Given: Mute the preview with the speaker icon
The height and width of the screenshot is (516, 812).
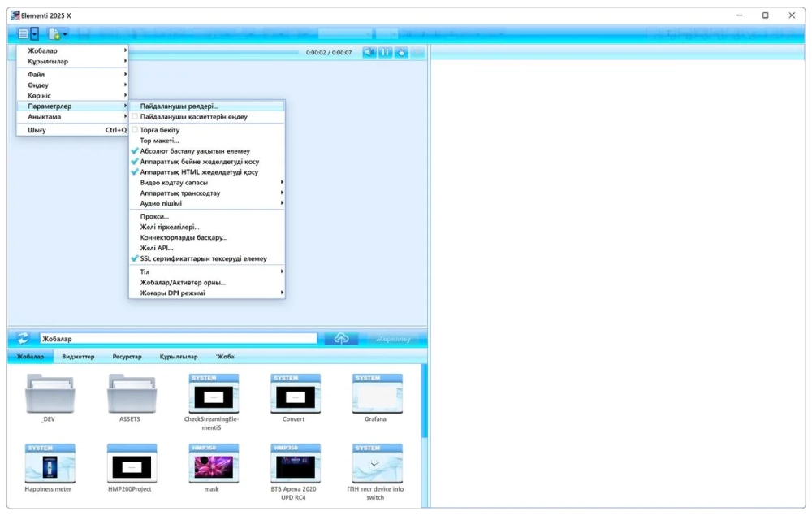Looking at the screenshot, I should click(x=369, y=52).
